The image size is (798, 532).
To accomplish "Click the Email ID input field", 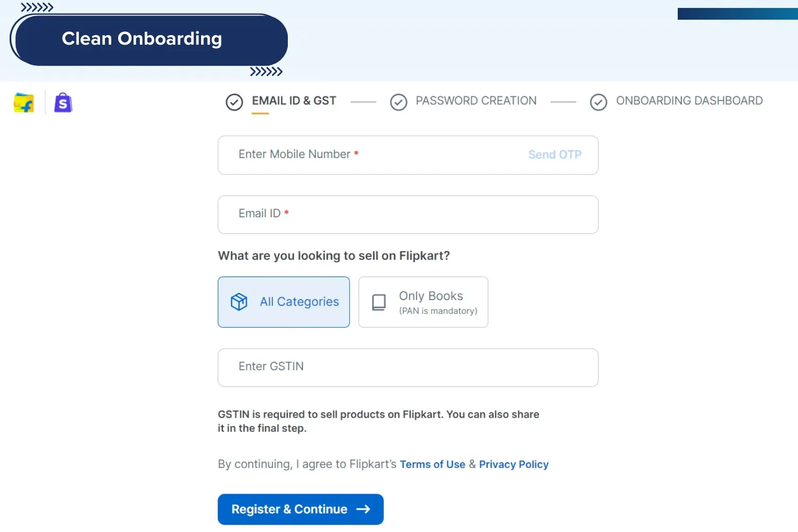I will (372, 214).
